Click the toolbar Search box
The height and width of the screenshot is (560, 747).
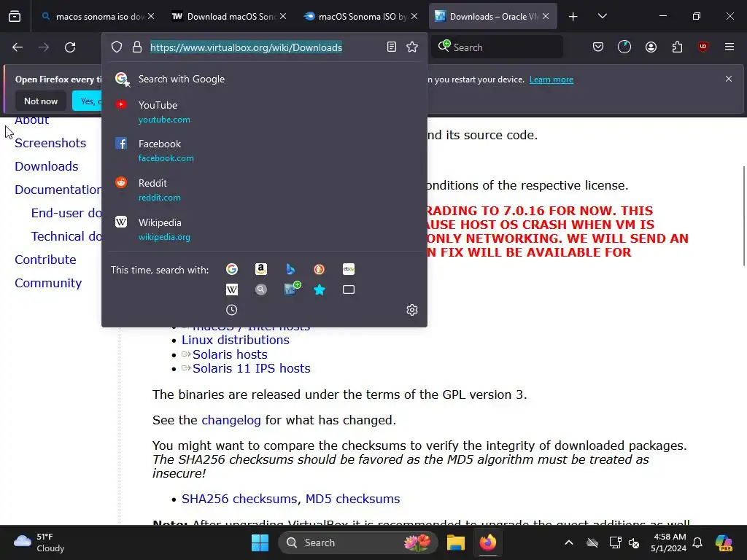498,47
